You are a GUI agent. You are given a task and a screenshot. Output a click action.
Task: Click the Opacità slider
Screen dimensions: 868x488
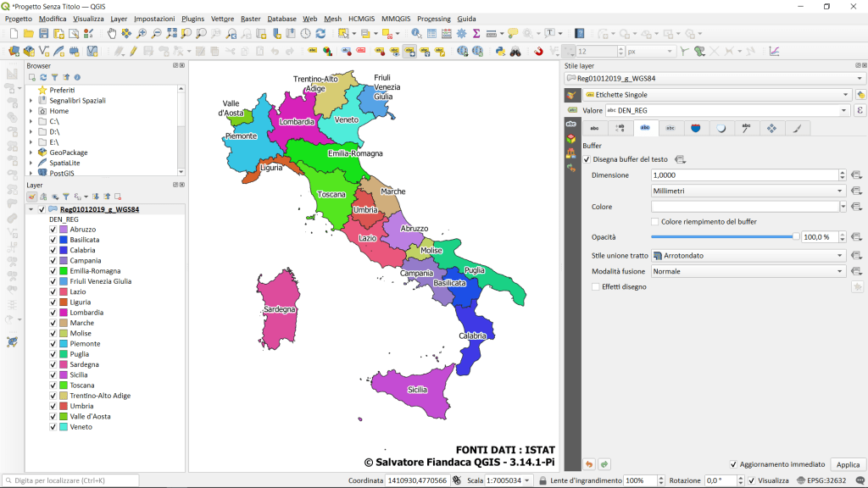click(x=724, y=237)
